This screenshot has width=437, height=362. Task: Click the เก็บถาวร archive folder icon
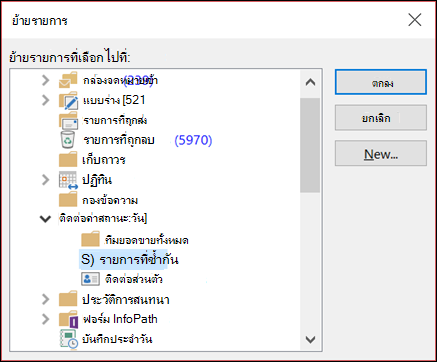click(68, 160)
